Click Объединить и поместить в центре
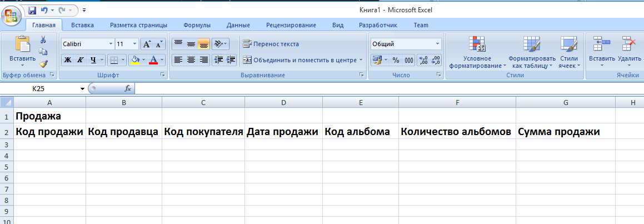The height and width of the screenshot is (224, 644). pyautogui.click(x=299, y=60)
